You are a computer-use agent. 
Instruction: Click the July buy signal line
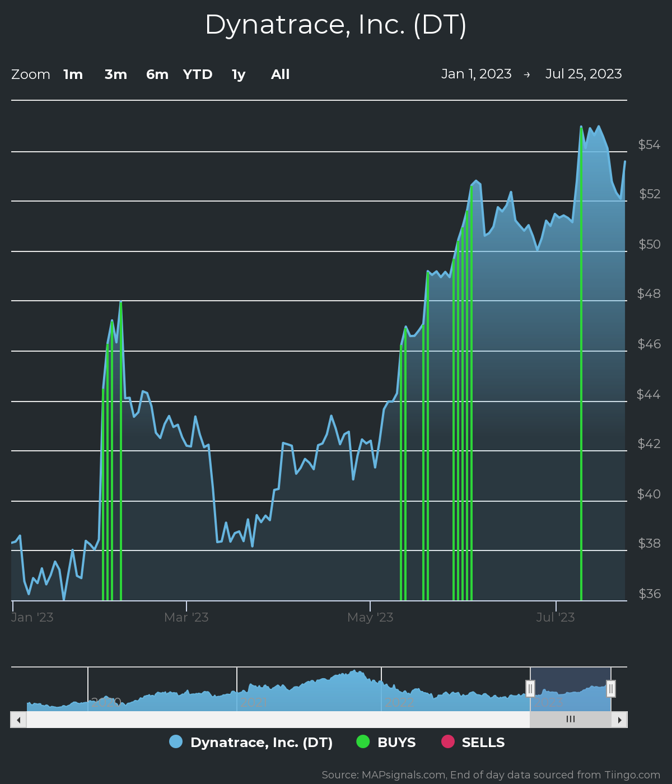click(x=581, y=364)
